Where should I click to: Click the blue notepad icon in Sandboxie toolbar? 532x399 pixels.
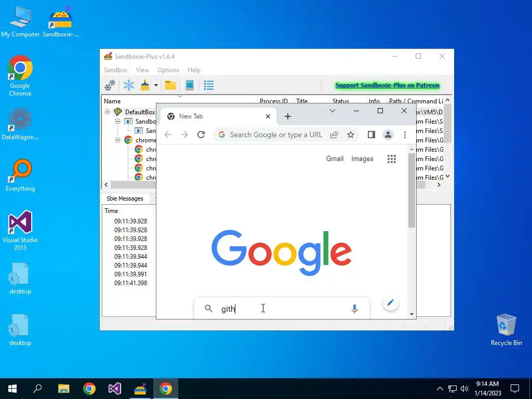coord(190,85)
